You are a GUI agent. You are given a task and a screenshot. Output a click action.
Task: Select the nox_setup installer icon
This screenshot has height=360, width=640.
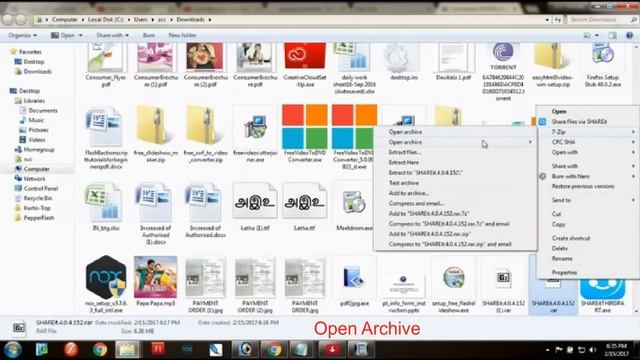[106, 277]
